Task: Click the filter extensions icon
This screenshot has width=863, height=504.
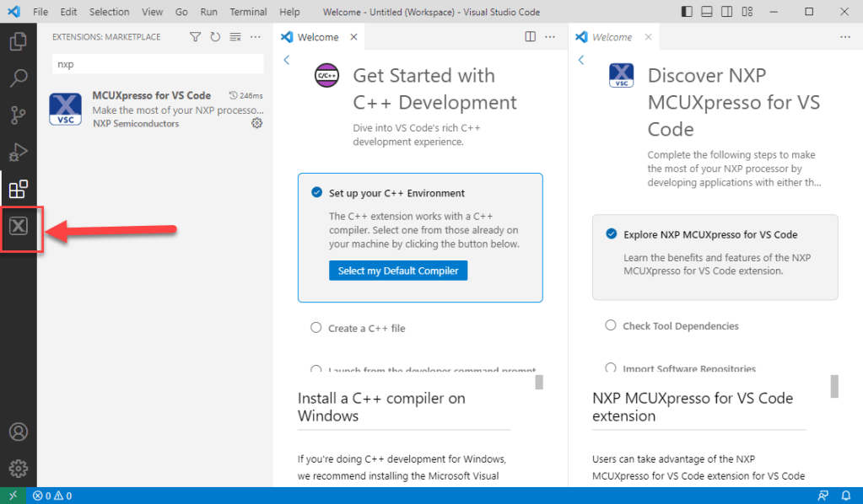Action: [196, 37]
